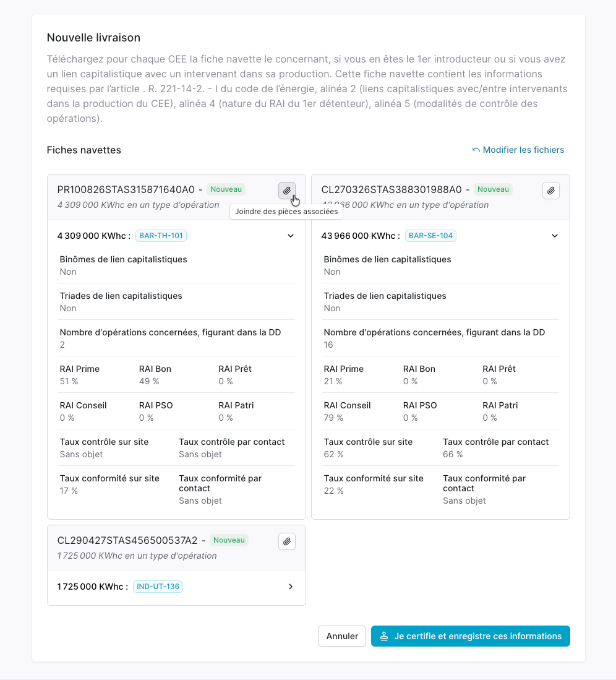Click stamp icon in certify button
This screenshot has height=680, width=616.
(x=383, y=636)
